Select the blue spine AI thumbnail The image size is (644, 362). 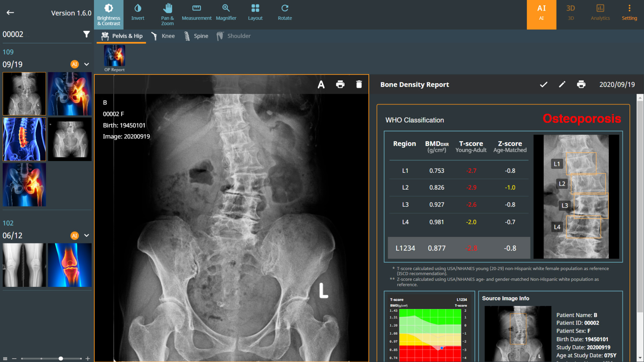click(24, 139)
